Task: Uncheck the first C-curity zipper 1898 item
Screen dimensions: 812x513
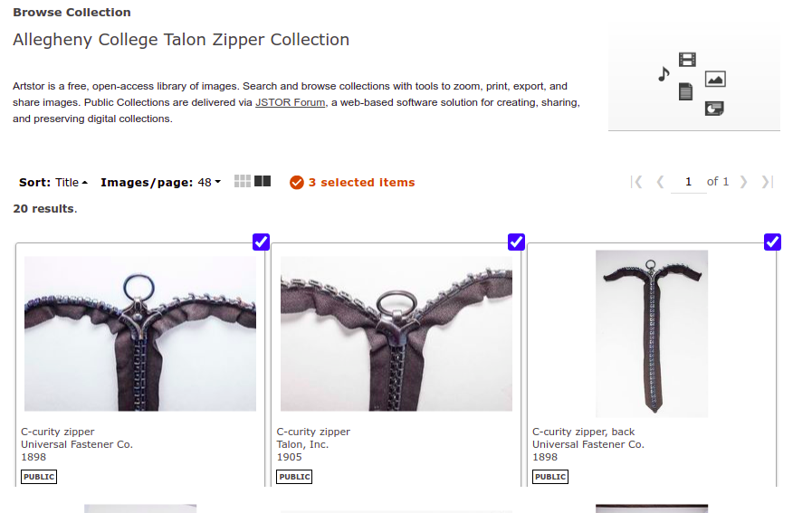Action: coord(261,242)
